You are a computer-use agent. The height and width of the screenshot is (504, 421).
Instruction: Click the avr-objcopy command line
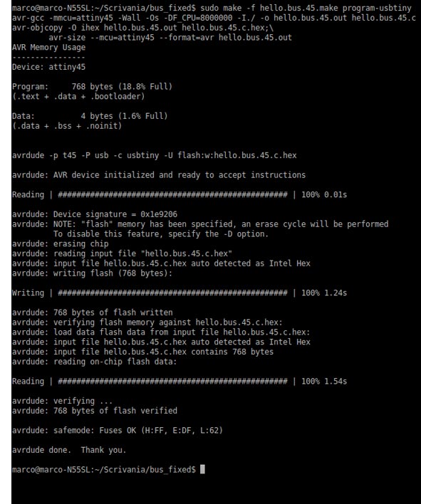click(x=142, y=28)
